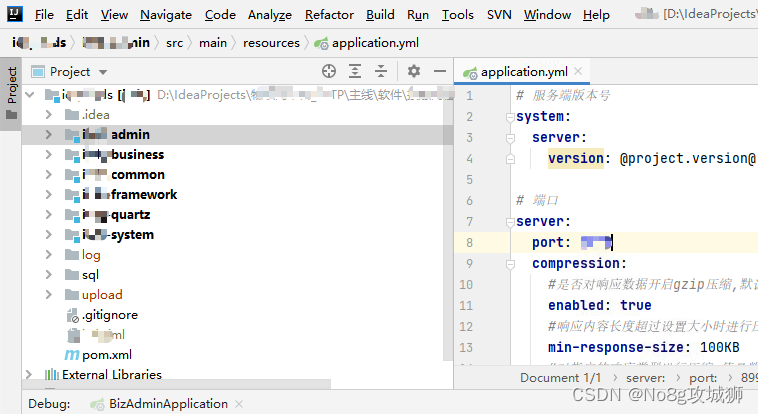Screen dimensions: 758x414
Task: Expand the system module
Action: pyautogui.click(x=48, y=235)
